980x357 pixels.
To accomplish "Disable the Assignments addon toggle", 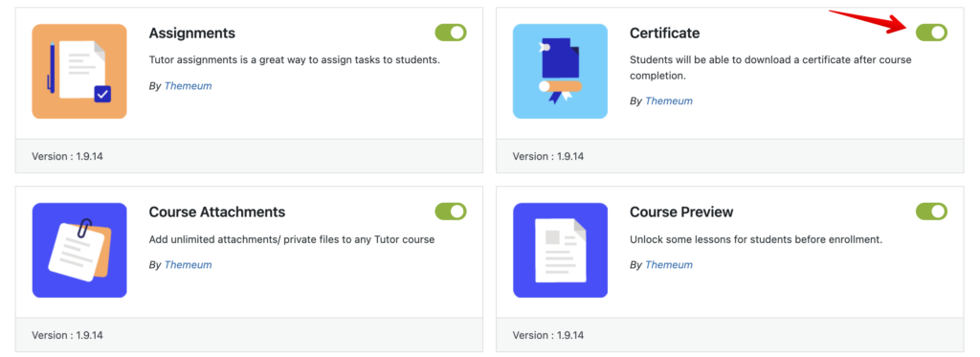I will click(x=451, y=33).
